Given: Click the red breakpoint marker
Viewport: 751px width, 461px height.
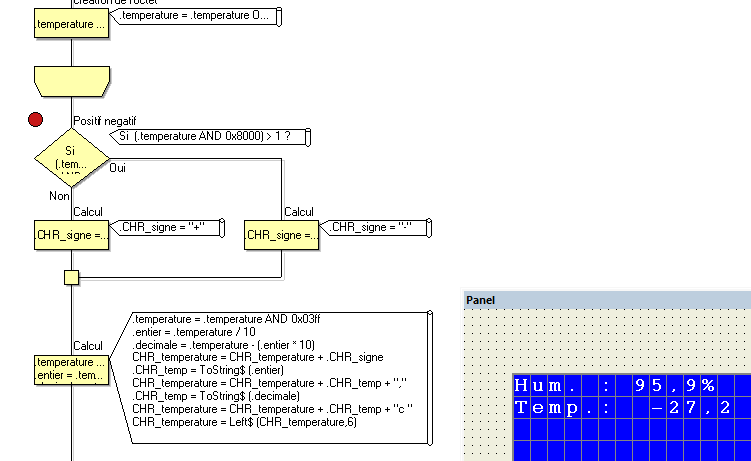Looking at the screenshot, I should [x=35, y=119].
